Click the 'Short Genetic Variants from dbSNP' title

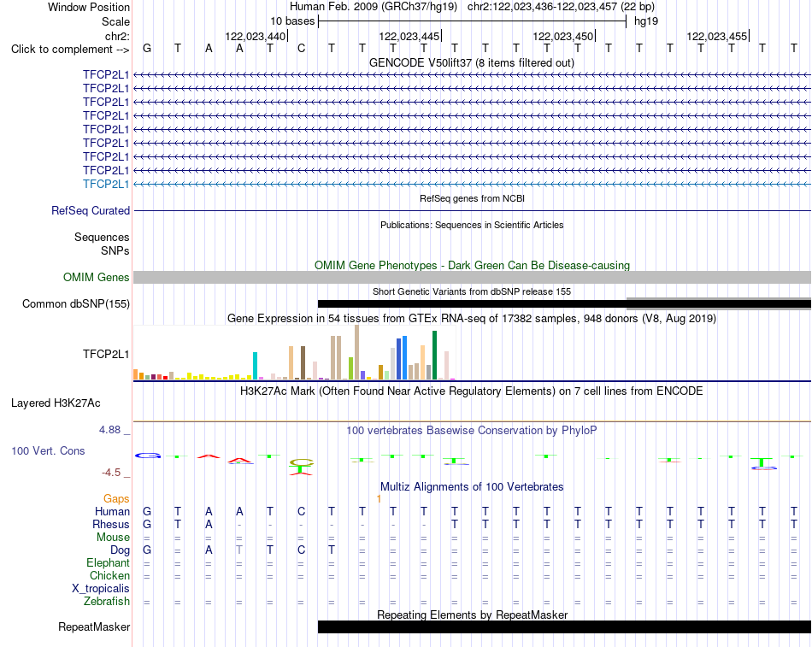472,291
